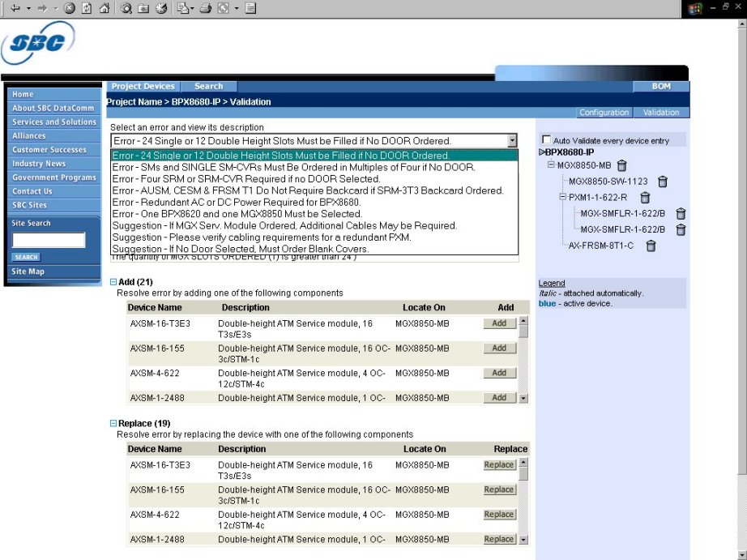Open the error selection dropdown arrow

[512, 140]
